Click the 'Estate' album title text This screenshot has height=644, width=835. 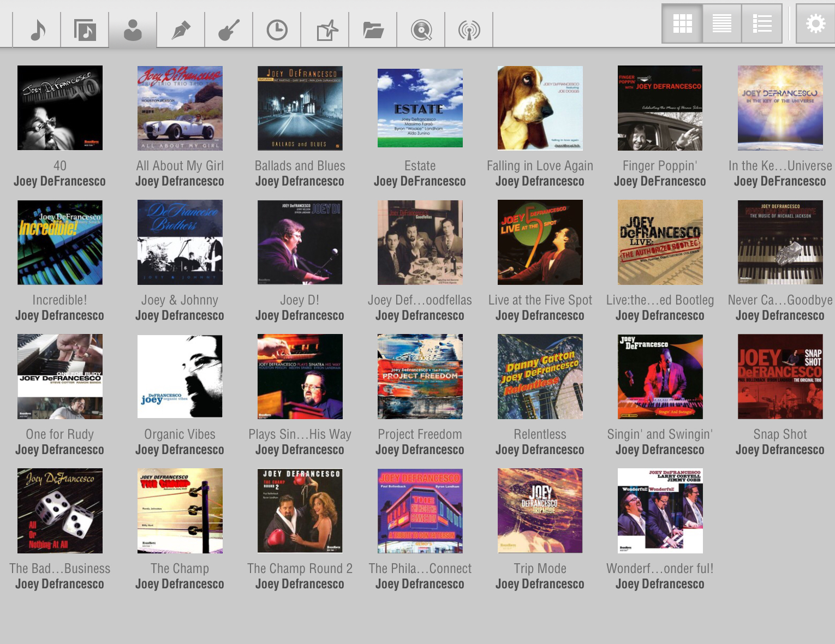coord(420,165)
